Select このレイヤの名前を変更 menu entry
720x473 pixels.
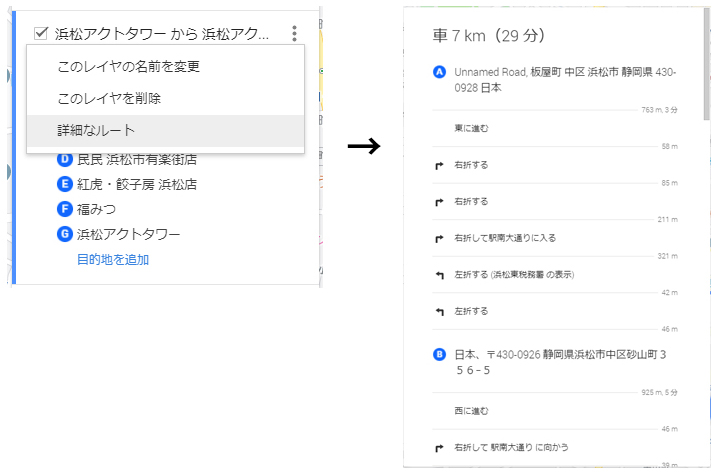click(165, 67)
